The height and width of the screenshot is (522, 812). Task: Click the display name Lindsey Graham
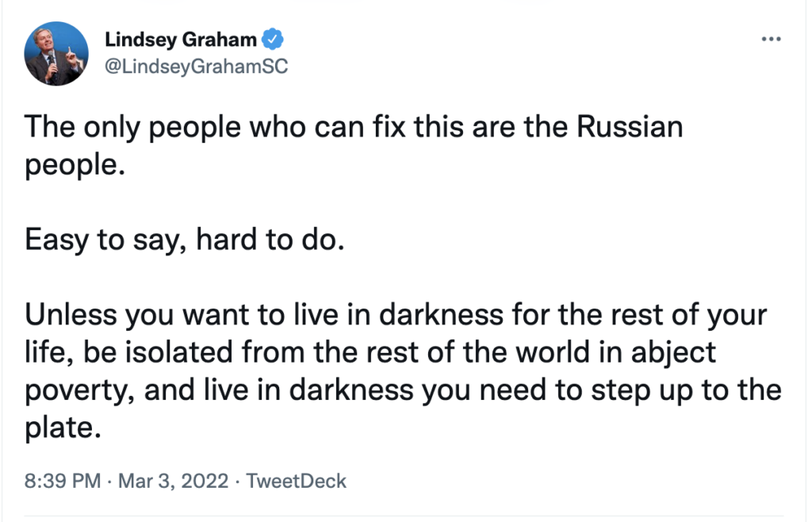(x=181, y=40)
